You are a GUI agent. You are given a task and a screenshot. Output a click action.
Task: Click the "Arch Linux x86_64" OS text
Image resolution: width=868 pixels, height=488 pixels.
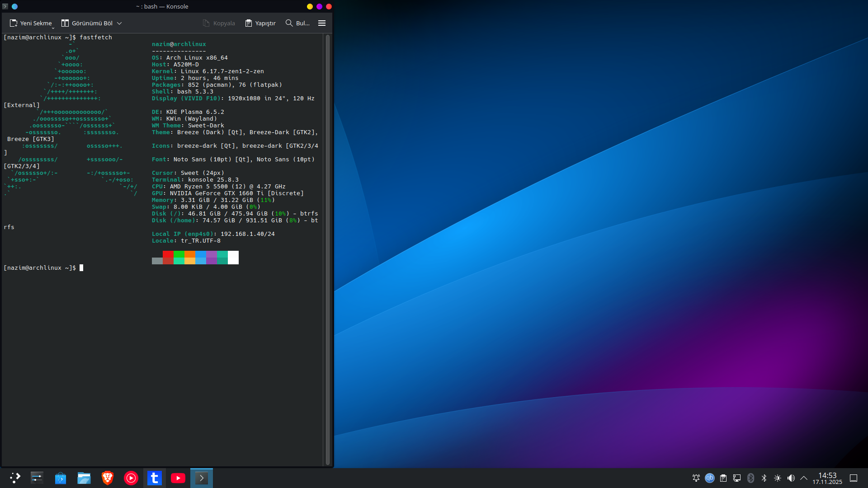click(x=197, y=58)
